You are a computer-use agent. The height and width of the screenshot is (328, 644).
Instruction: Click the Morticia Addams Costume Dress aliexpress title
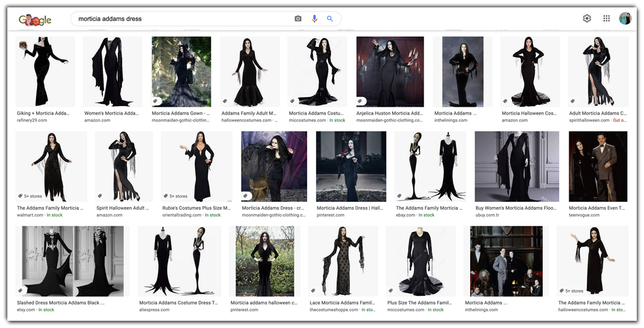(178, 302)
